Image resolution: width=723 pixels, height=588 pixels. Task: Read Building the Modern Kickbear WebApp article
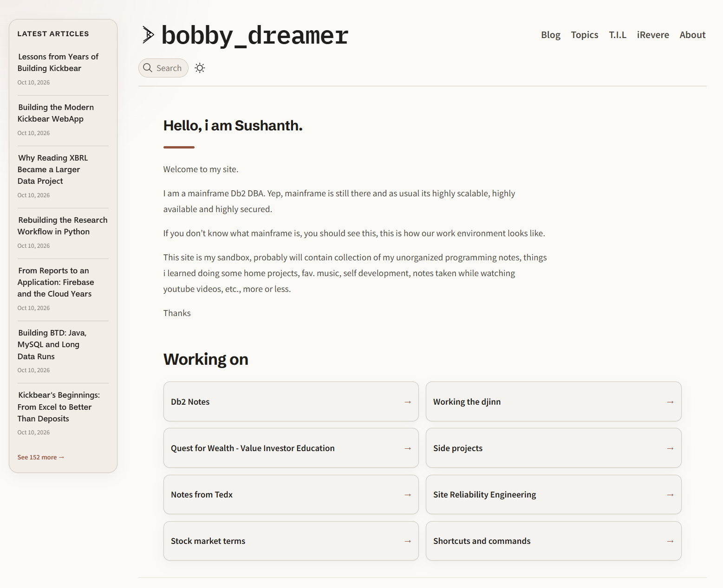tap(56, 113)
